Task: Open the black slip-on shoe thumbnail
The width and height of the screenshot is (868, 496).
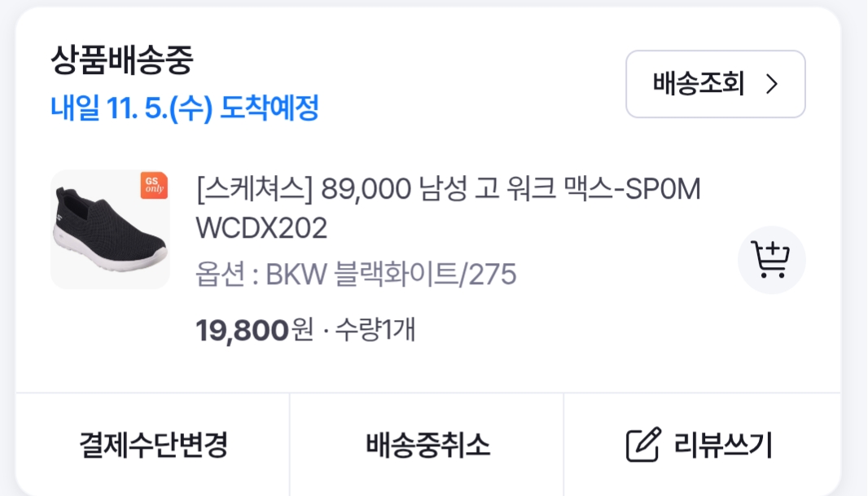Action: (110, 229)
